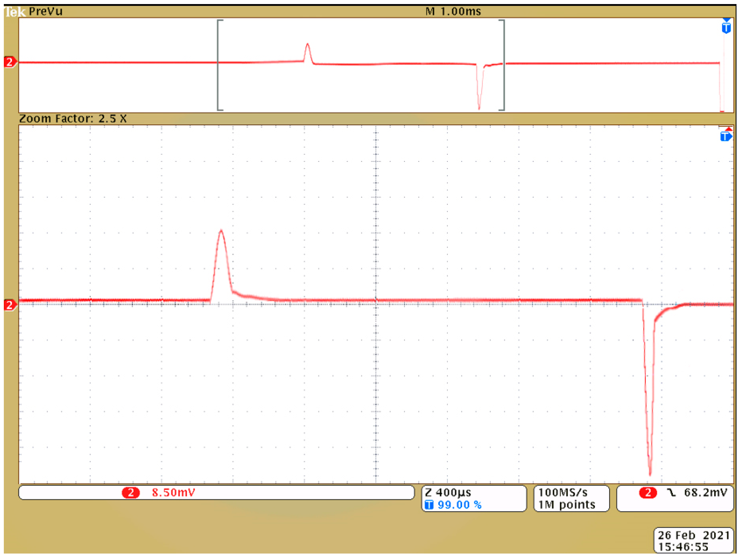
Task: Click the channel 2 ground marker in the overview
Action: click(x=10, y=62)
